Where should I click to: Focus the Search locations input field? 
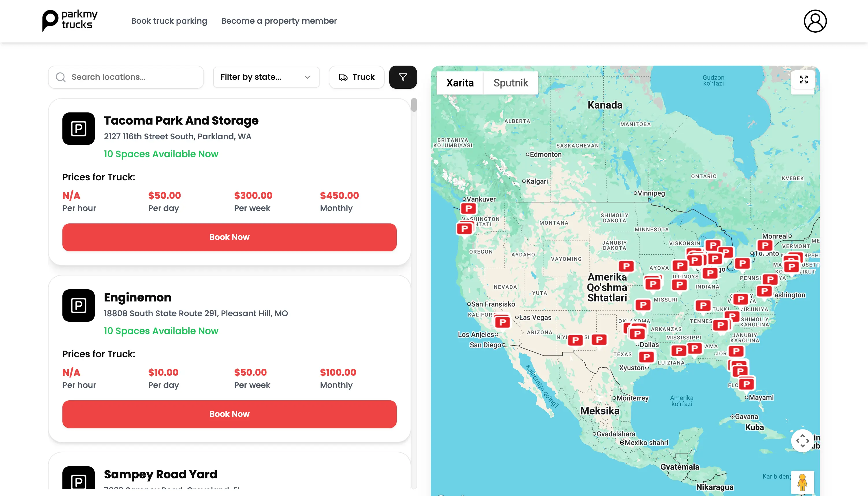coord(126,77)
